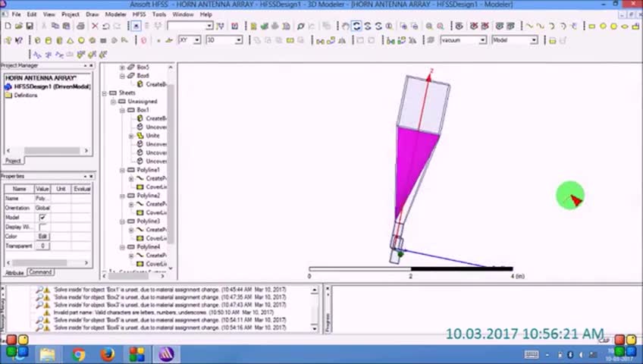
Task: Click the Draw line icon
Action: click(x=529, y=27)
